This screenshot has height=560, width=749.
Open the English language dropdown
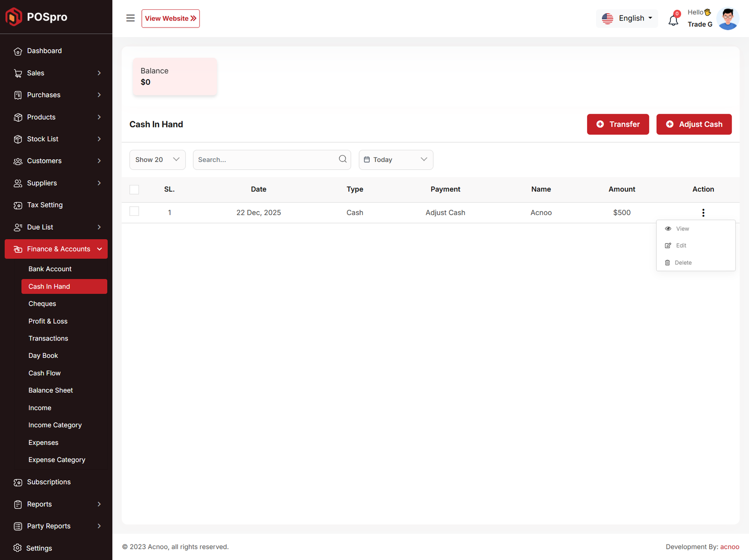(627, 18)
